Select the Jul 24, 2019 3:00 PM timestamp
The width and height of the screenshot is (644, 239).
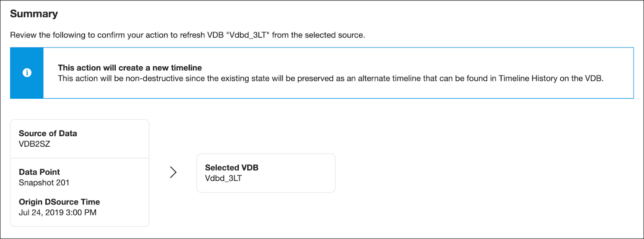tap(57, 212)
